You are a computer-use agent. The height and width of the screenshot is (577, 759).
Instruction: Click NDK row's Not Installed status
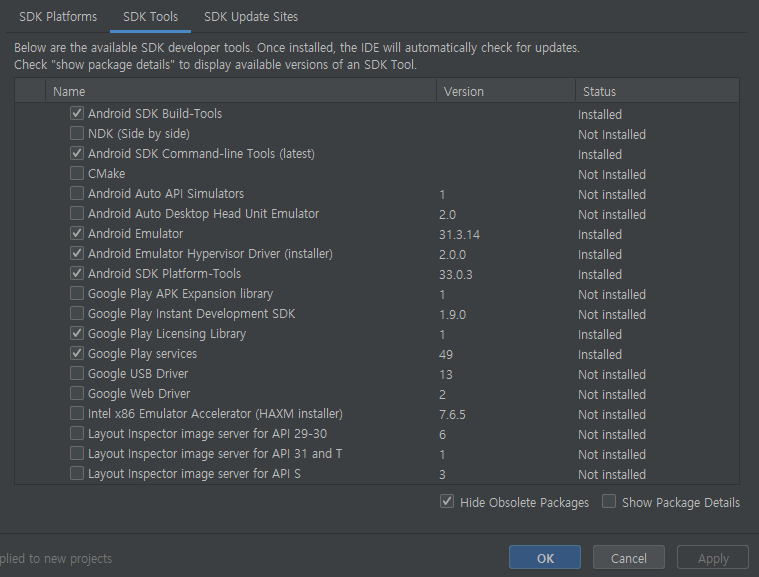(x=612, y=135)
